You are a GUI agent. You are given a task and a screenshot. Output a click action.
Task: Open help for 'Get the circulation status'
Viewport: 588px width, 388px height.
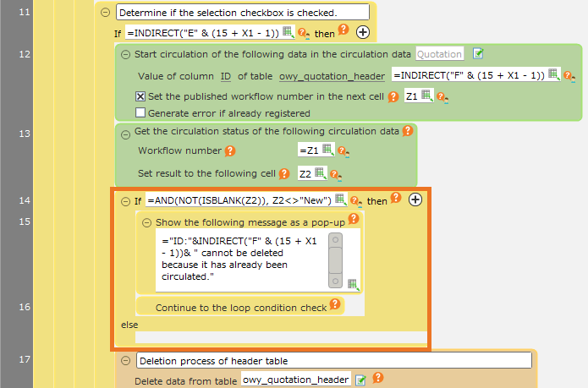coord(407,131)
